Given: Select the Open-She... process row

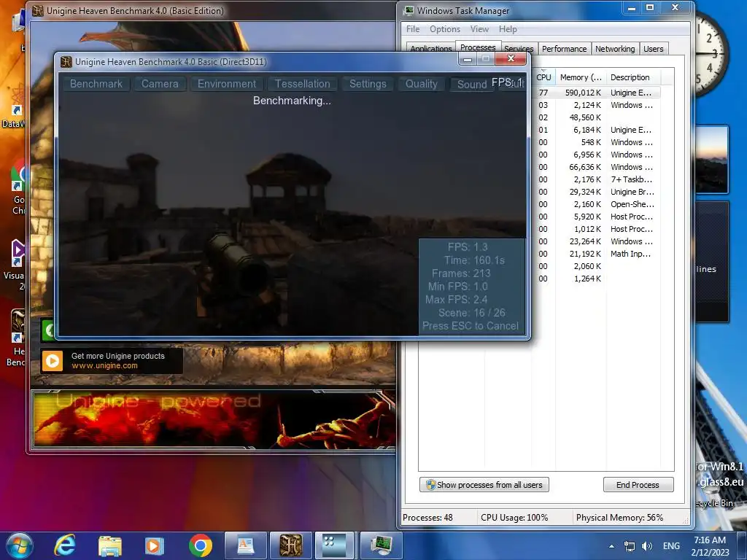Looking at the screenshot, I should pos(595,204).
